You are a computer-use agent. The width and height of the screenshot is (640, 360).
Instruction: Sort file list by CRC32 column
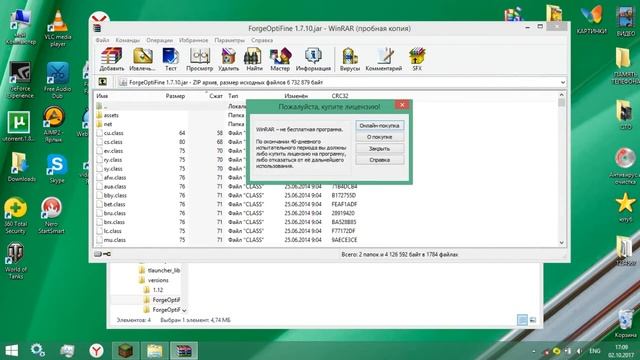pyautogui.click(x=340, y=96)
